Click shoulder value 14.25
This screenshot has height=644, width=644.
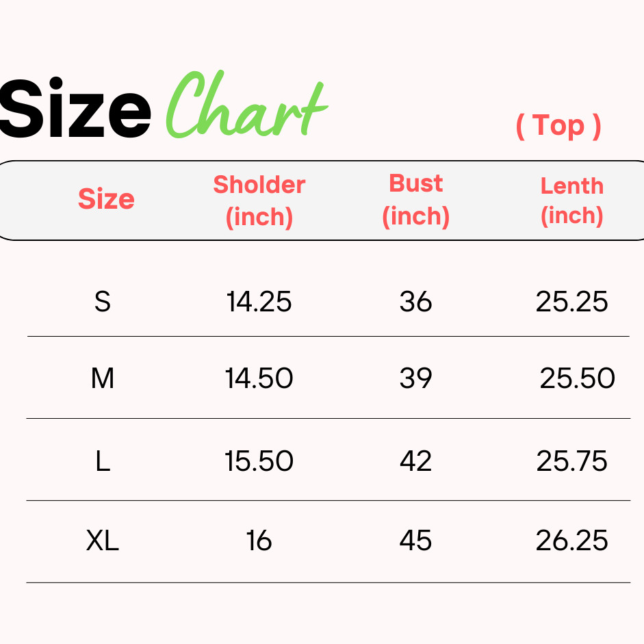[x=259, y=301]
